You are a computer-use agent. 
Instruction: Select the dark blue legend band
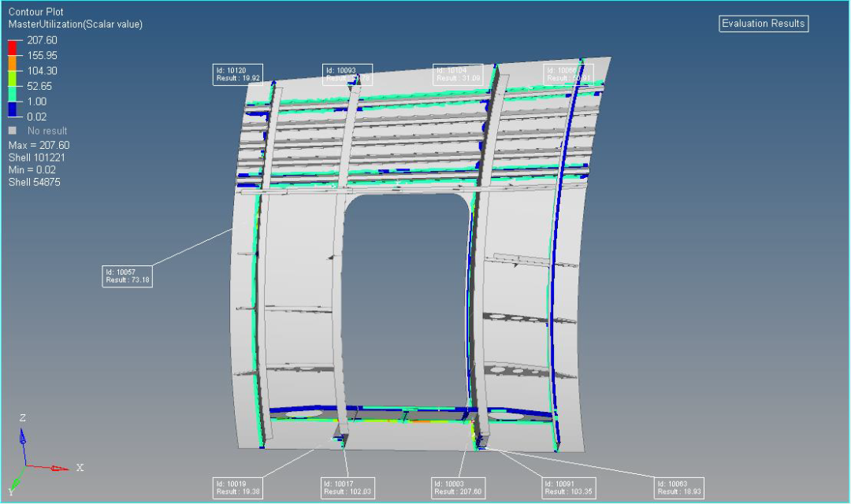pos(13,109)
